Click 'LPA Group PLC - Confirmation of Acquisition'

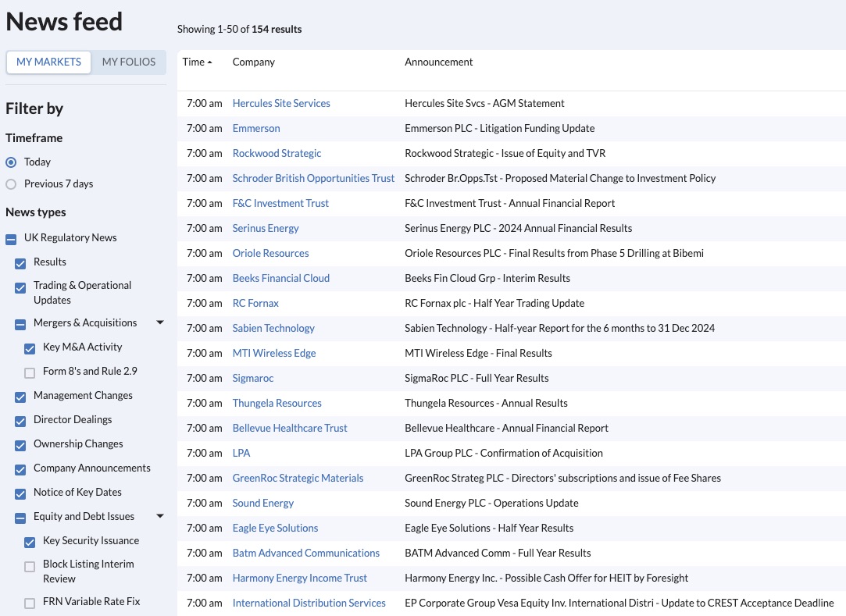(x=504, y=453)
